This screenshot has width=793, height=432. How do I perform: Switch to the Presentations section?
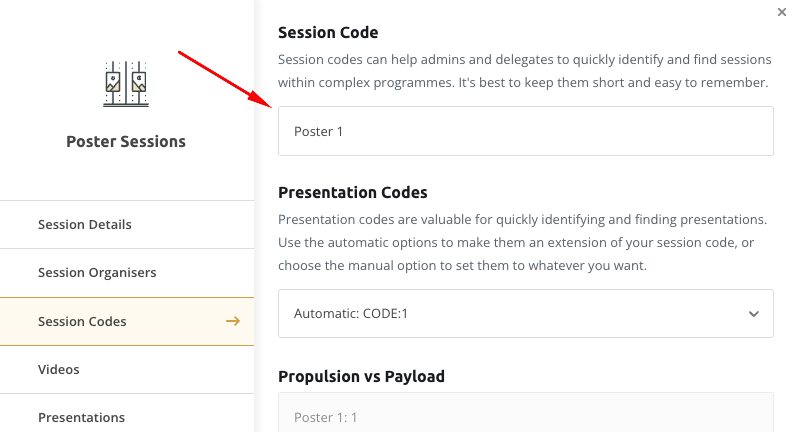point(127,417)
